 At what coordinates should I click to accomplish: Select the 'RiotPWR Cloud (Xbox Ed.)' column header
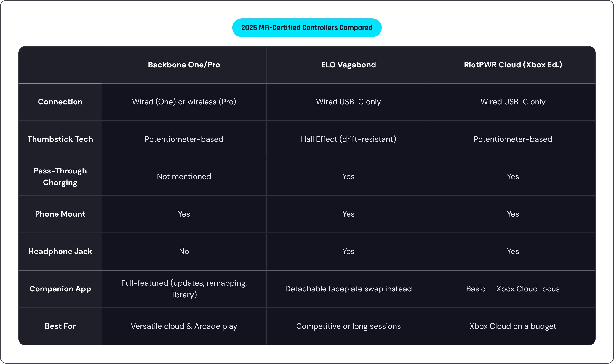coord(513,65)
